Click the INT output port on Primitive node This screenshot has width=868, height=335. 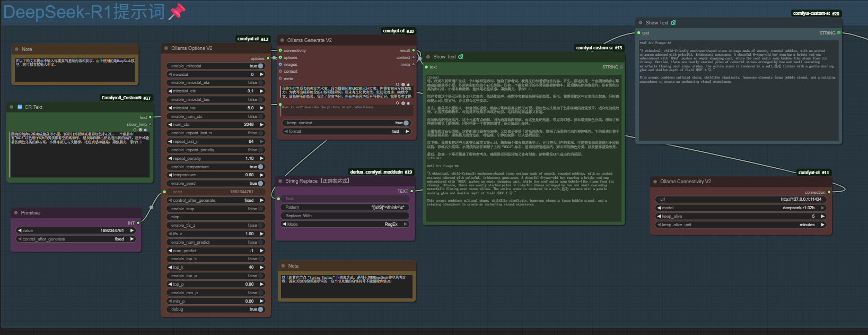[138, 223]
